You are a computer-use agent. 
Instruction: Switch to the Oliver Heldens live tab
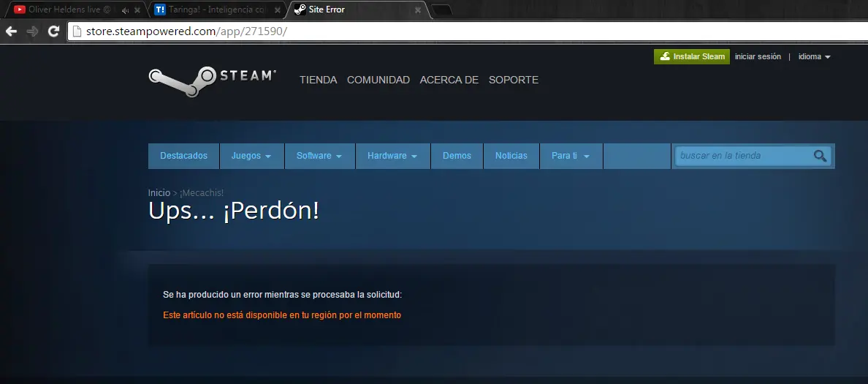[x=75, y=10]
